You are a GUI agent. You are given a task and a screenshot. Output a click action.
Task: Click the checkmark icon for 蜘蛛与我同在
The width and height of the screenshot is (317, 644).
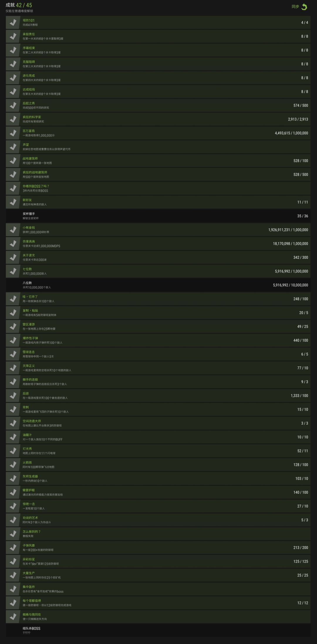click(13, 616)
